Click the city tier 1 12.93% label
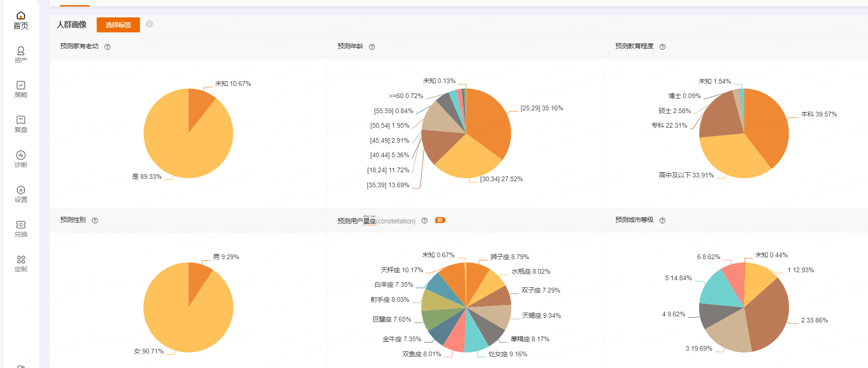The width and height of the screenshot is (868, 368). [801, 270]
